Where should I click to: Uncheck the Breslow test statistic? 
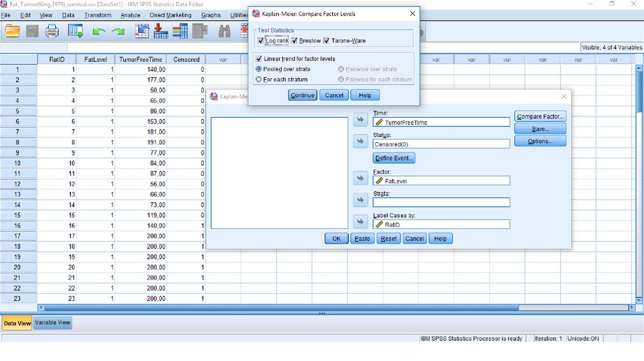point(294,41)
